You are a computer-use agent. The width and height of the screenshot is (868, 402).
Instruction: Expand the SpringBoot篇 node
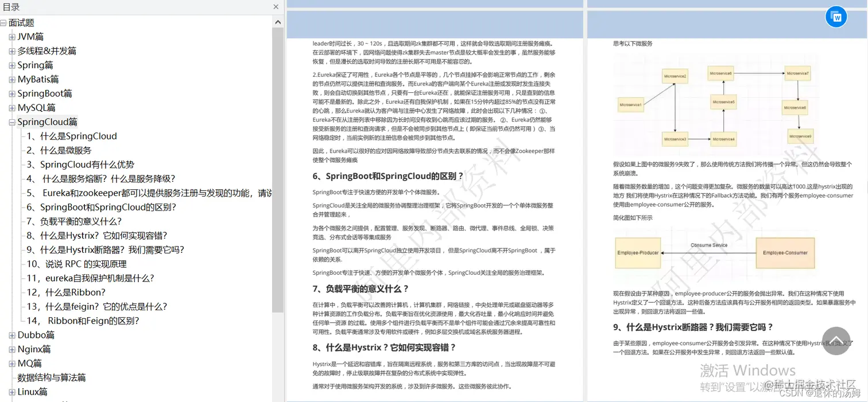(12, 93)
